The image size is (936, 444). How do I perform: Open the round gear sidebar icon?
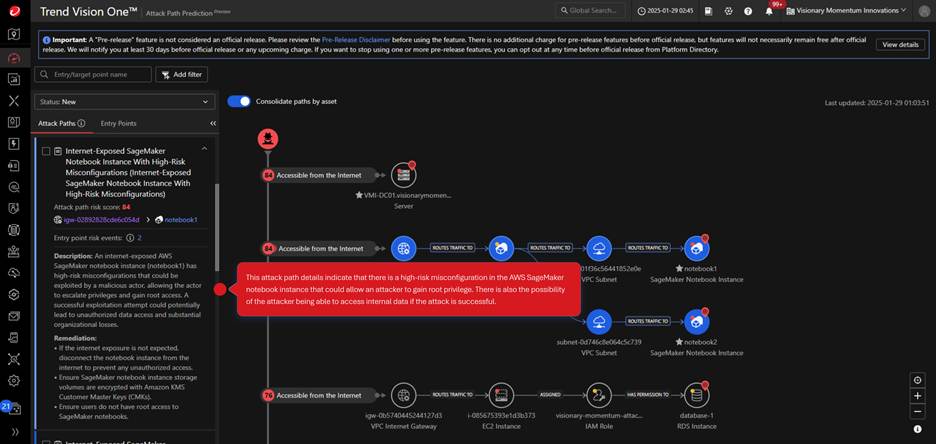coord(14,380)
